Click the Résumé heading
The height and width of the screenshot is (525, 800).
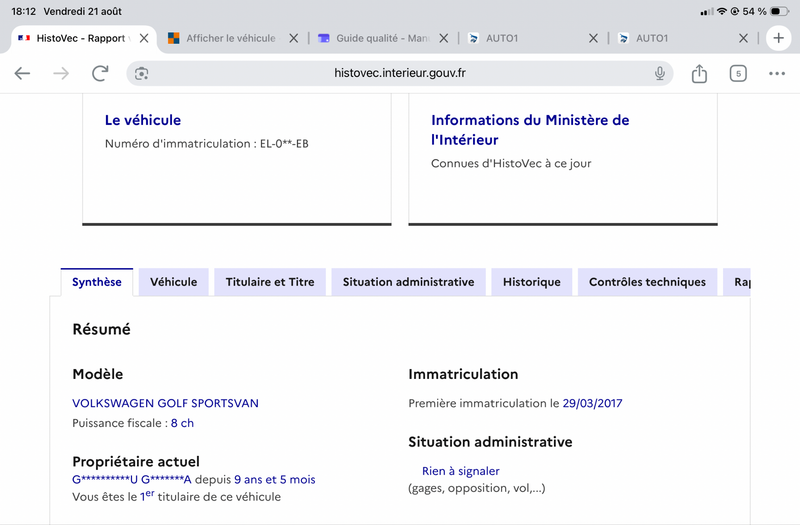tap(102, 329)
